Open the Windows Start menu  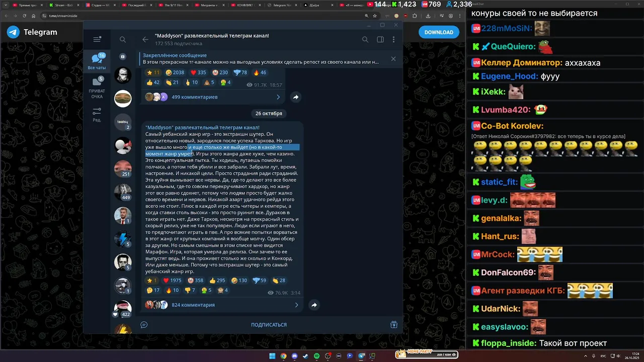[272, 356]
